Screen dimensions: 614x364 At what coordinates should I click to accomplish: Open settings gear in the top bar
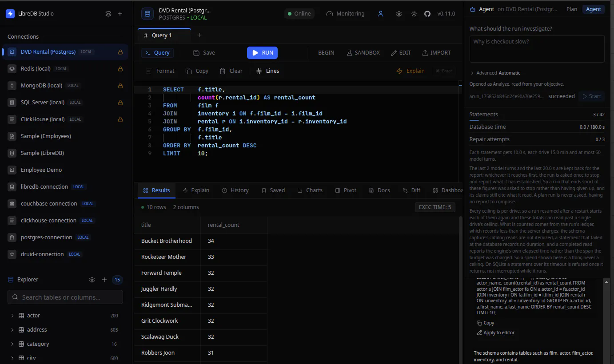399,14
